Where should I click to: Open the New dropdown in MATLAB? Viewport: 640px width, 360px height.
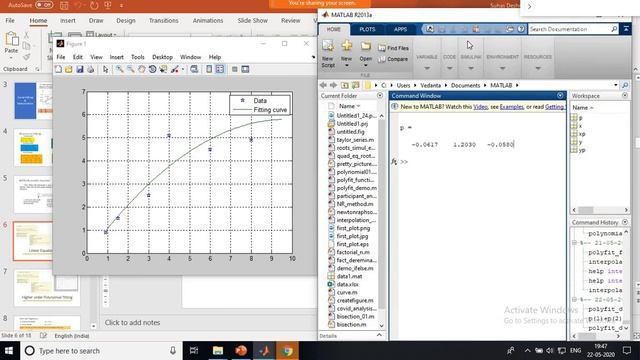coord(347,65)
